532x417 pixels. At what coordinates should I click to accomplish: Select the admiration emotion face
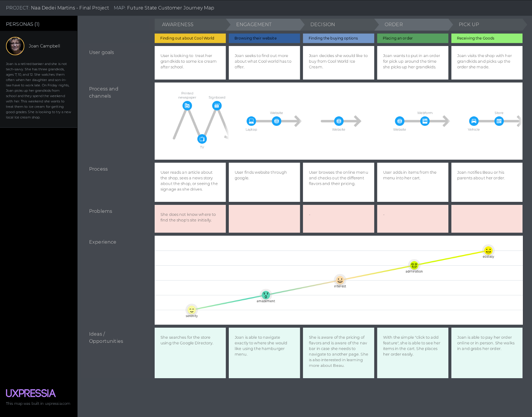414,265
